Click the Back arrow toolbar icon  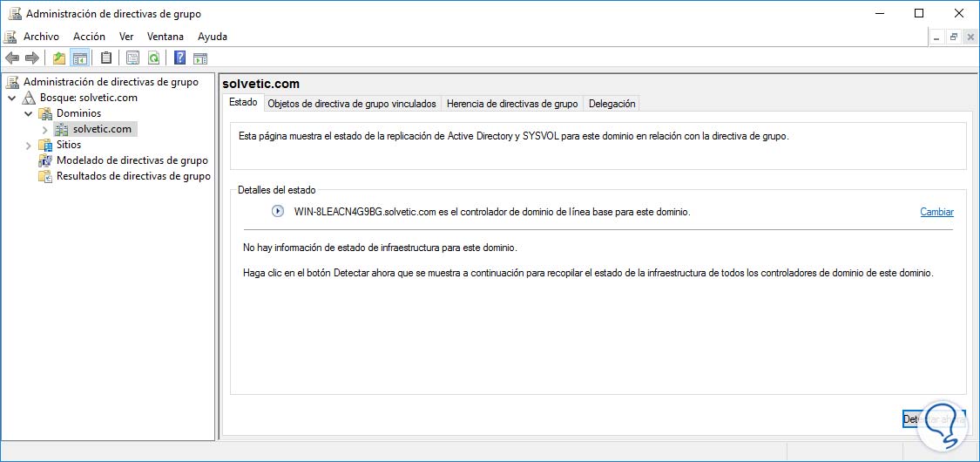pyautogui.click(x=12, y=58)
